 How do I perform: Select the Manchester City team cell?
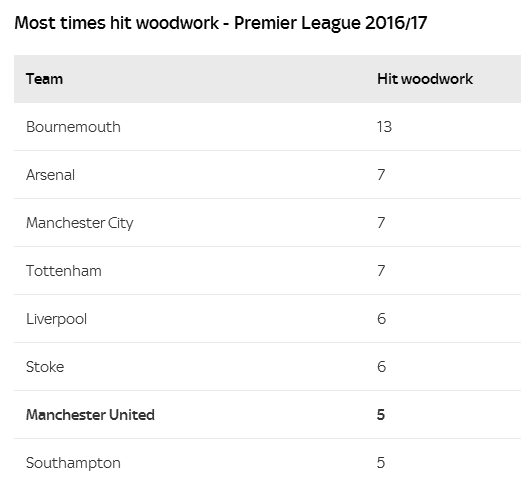[80, 223]
